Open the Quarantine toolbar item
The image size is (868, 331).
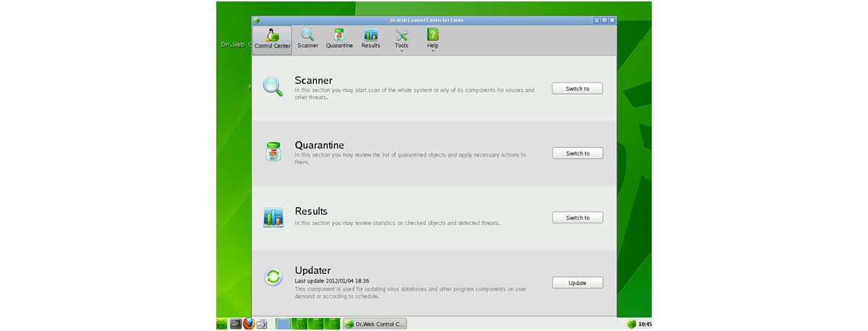(339, 40)
